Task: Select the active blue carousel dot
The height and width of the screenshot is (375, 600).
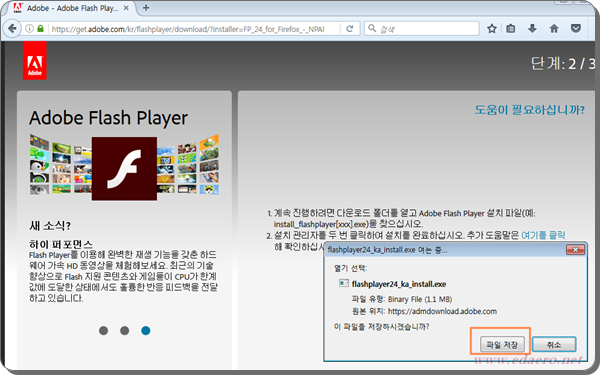Action: tap(145, 330)
